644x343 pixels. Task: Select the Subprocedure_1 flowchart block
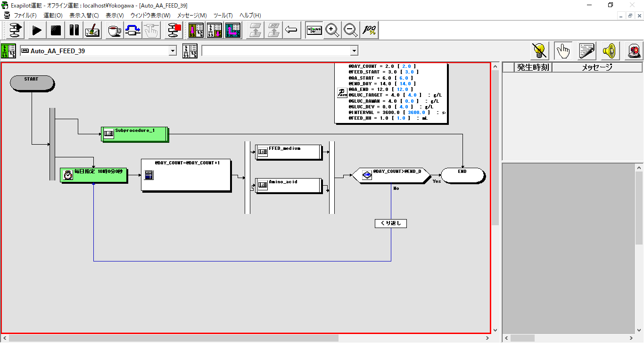(x=135, y=134)
